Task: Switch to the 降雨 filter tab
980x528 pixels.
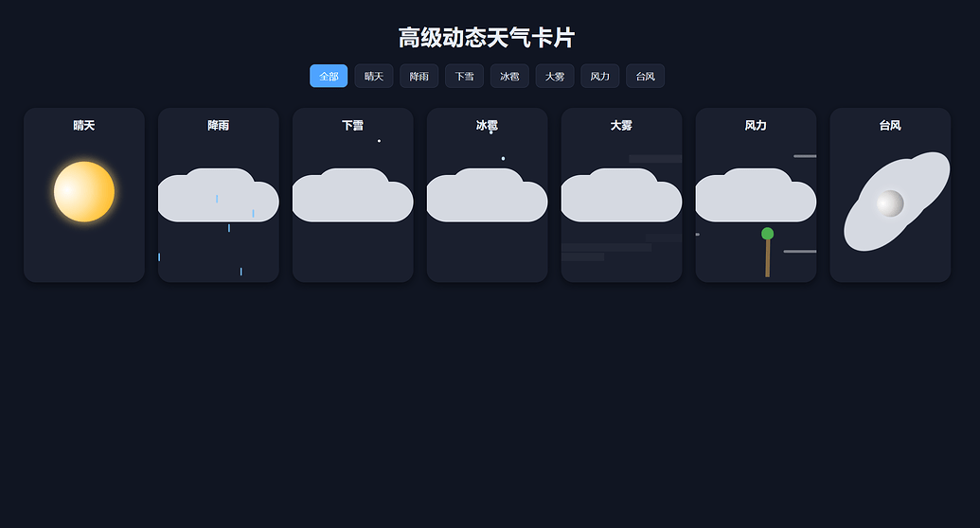Action: 419,77
